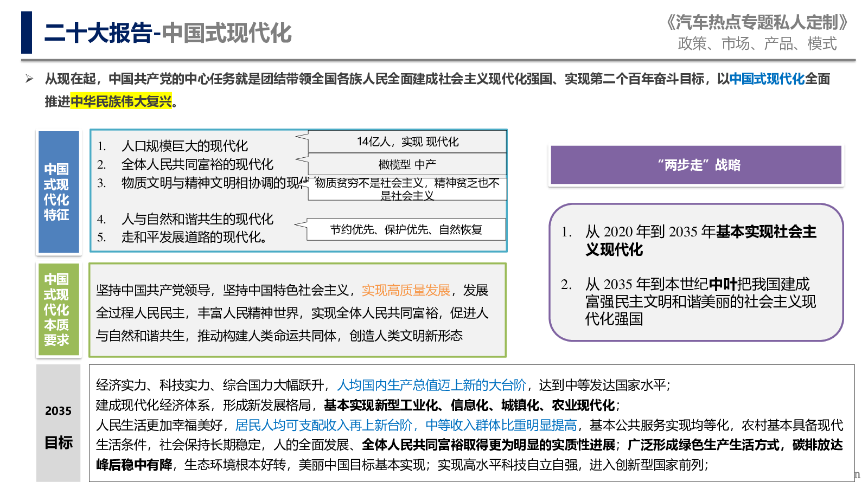868x488 pixels.
Task: Click list item 全体人民共同富裕的现代化
Action: coord(197,164)
